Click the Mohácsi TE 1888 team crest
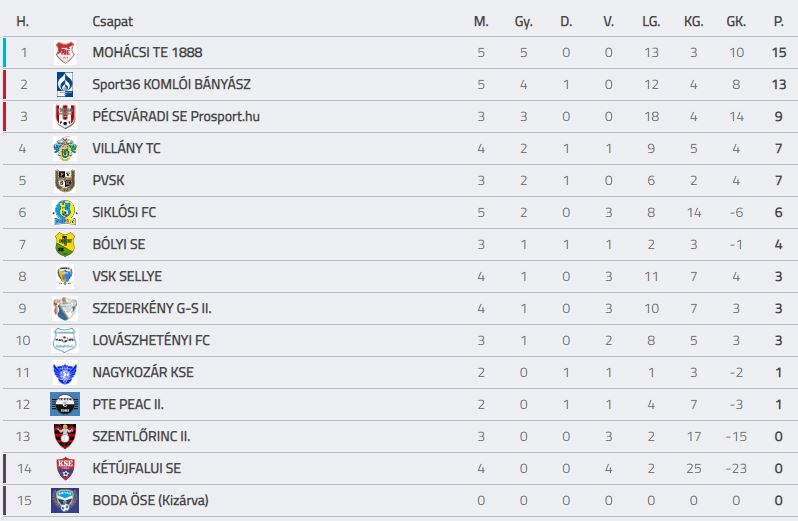This screenshot has width=798, height=521. tap(65, 52)
